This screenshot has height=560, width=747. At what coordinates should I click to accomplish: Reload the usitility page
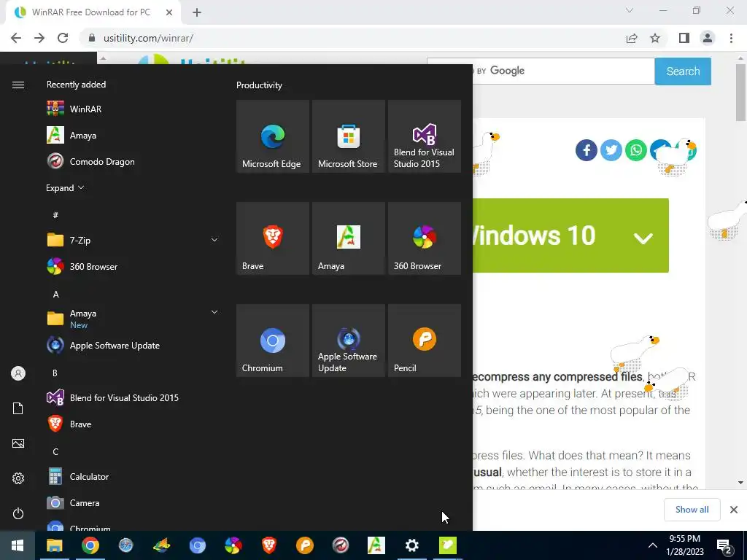[x=63, y=38]
